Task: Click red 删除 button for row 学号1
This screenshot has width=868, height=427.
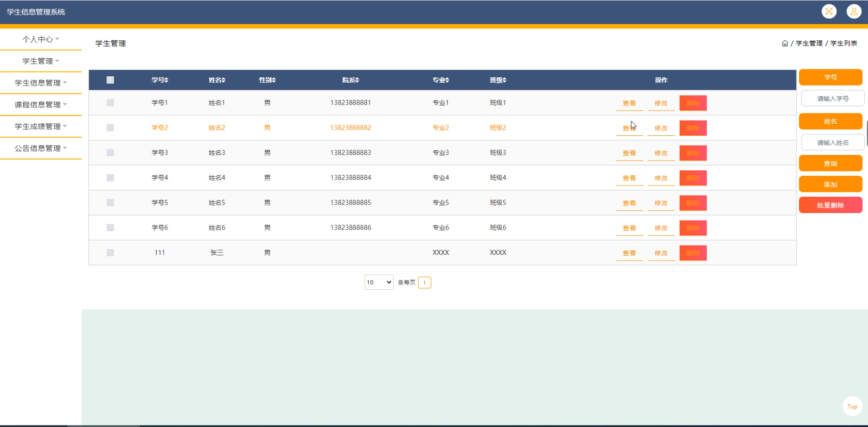Action: click(693, 103)
